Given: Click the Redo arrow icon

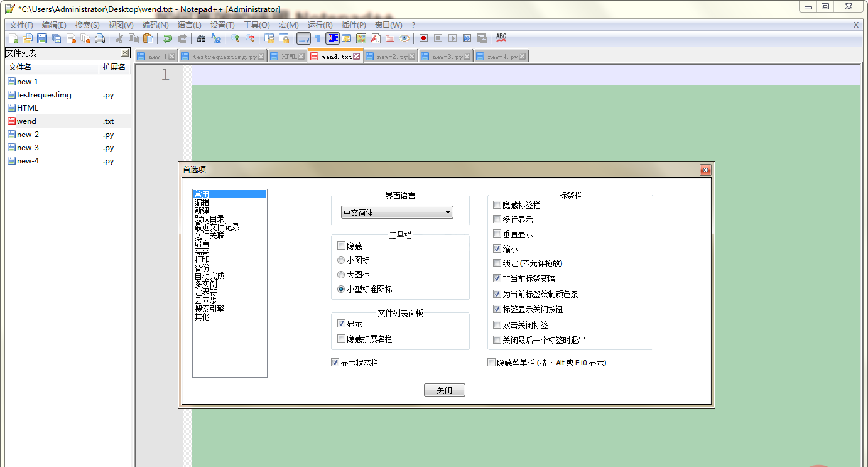Looking at the screenshot, I should click(x=182, y=38).
